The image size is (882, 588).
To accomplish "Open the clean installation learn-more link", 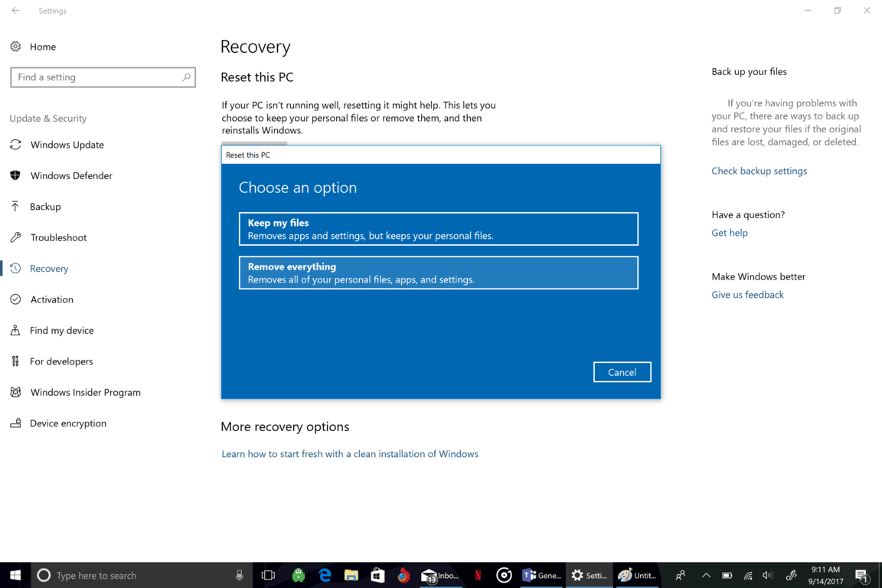I will 350,453.
